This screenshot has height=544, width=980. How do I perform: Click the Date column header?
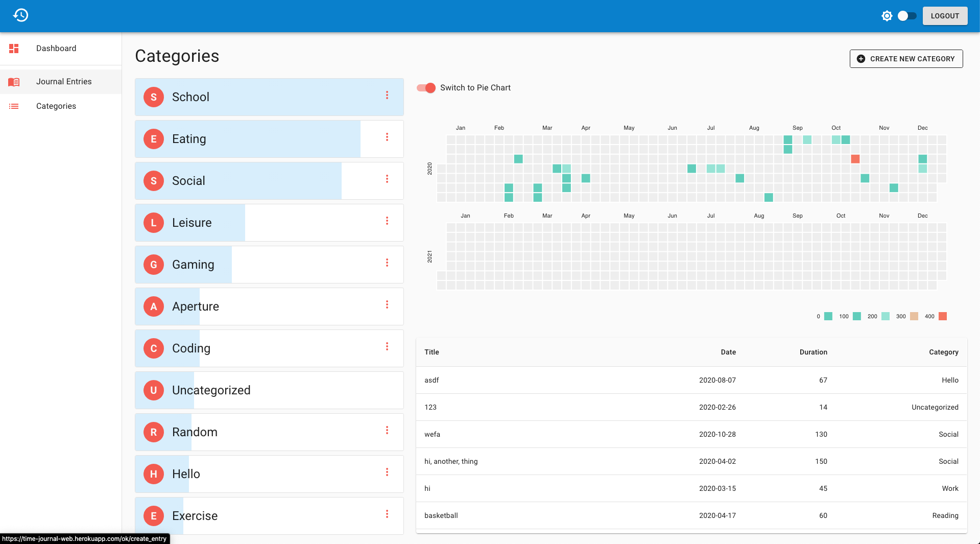(728, 352)
